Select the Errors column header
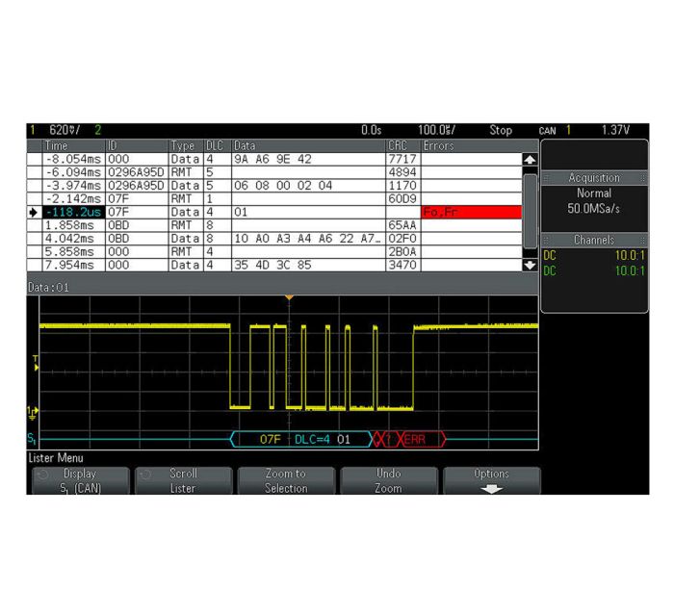 click(471, 145)
